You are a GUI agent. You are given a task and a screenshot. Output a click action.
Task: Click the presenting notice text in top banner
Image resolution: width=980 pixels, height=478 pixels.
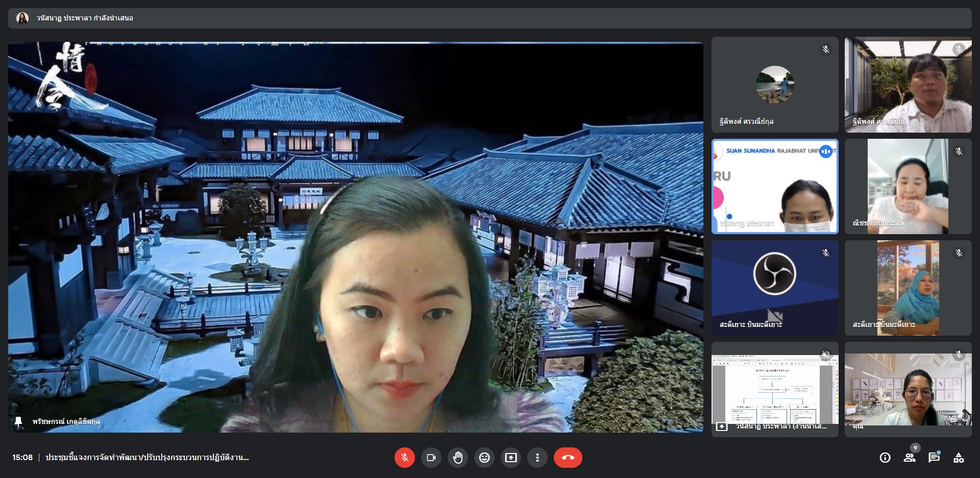85,18
